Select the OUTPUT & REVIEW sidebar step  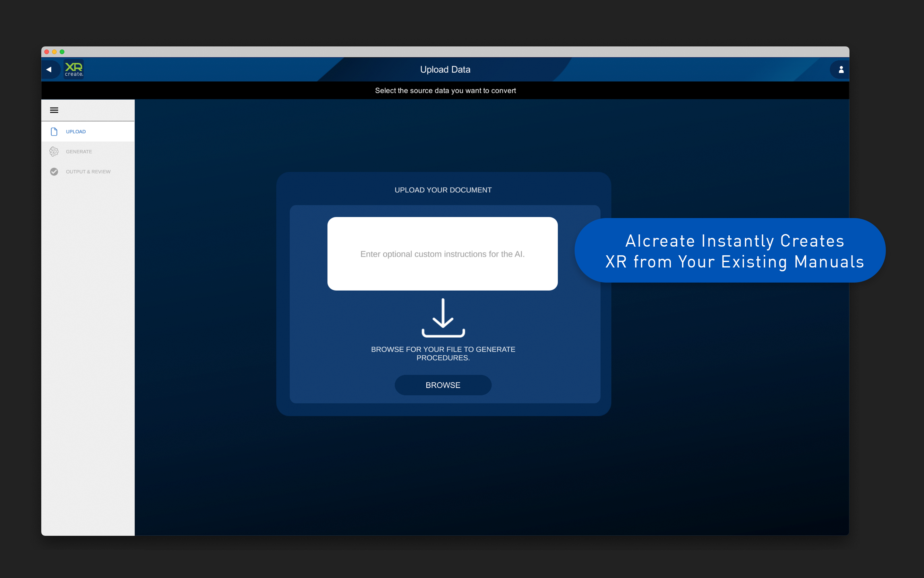click(x=88, y=172)
